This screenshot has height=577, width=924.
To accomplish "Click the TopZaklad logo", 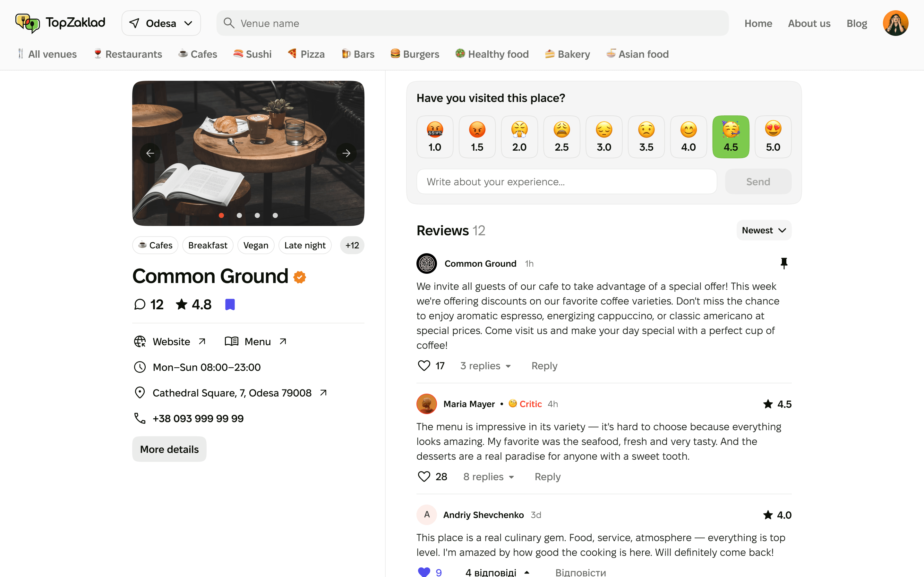I will (x=60, y=23).
